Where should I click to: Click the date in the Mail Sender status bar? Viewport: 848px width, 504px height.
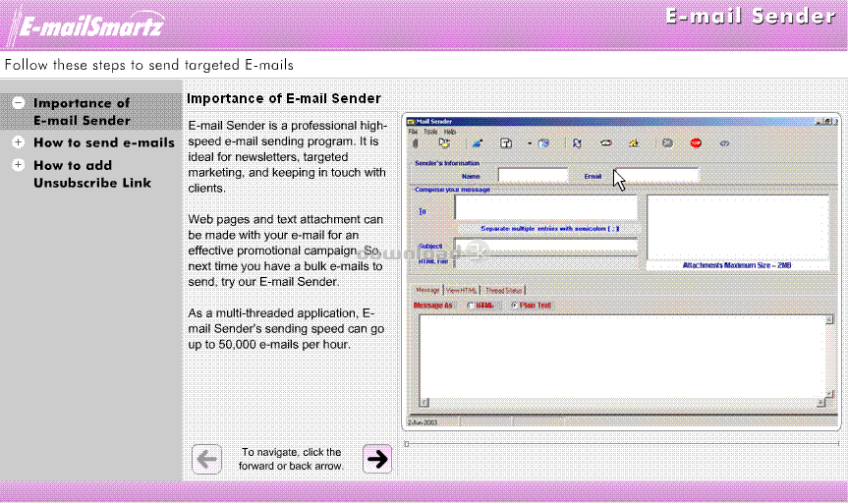coord(423,422)
